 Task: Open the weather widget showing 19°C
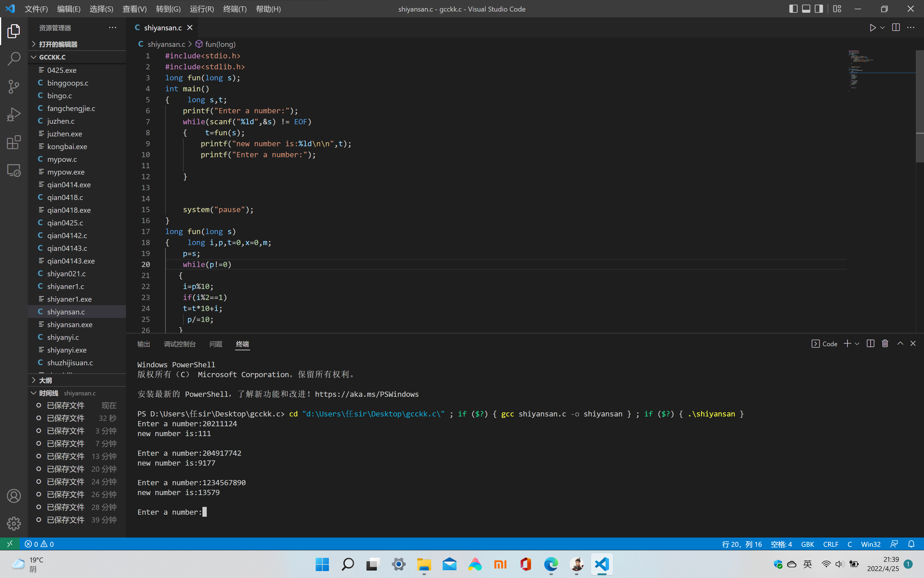(28, 564)
